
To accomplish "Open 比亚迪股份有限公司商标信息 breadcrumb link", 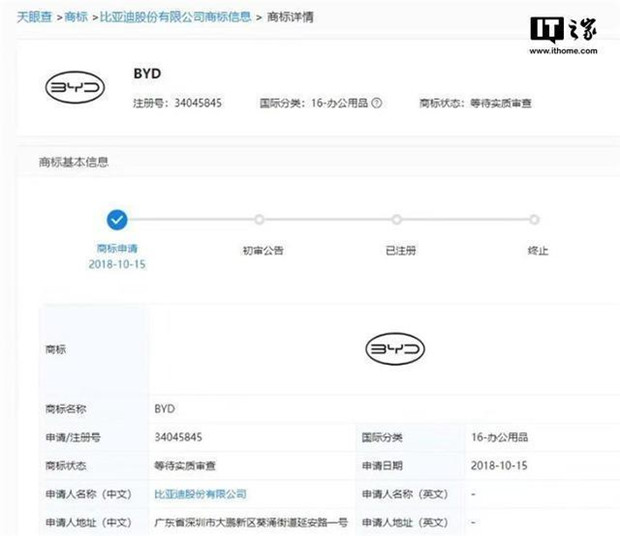I will [x=176, y=17].
